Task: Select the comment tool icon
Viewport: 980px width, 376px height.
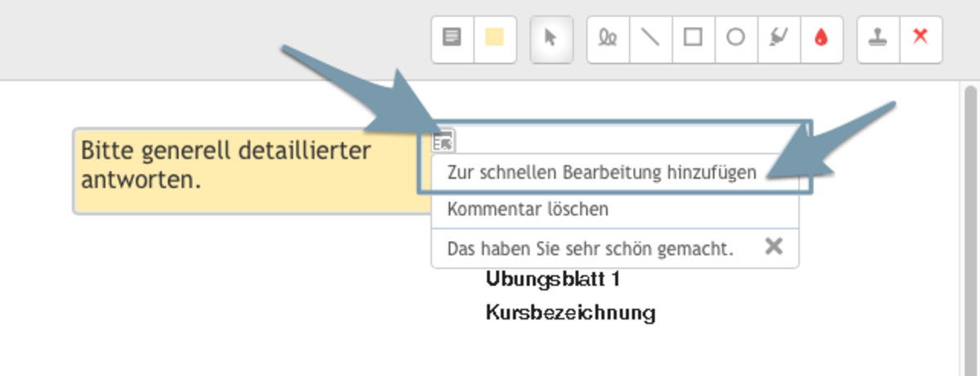Action: point(452,38)
